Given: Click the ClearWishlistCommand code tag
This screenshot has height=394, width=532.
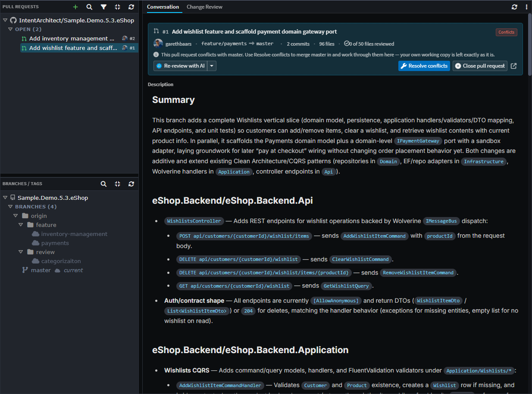Looking at the screenshot, I should coord(361,259).
